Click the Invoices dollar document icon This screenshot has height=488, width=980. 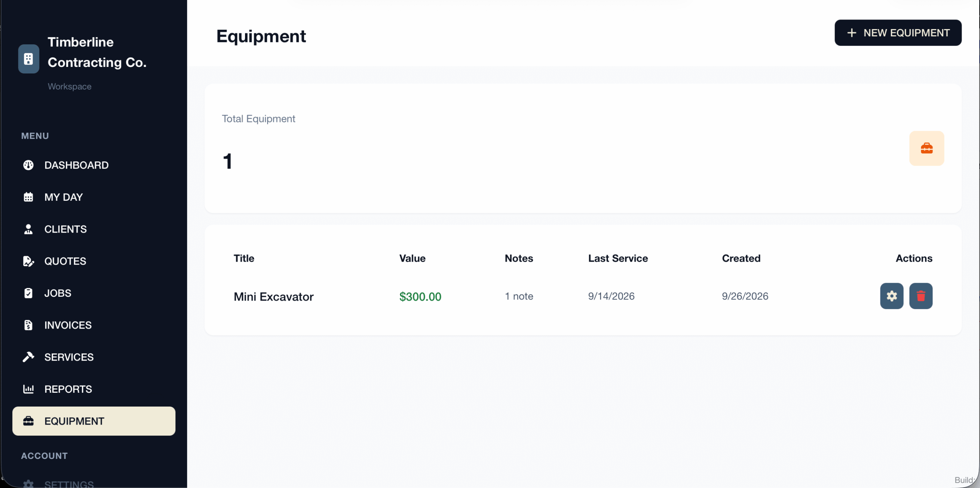point(28,325)
